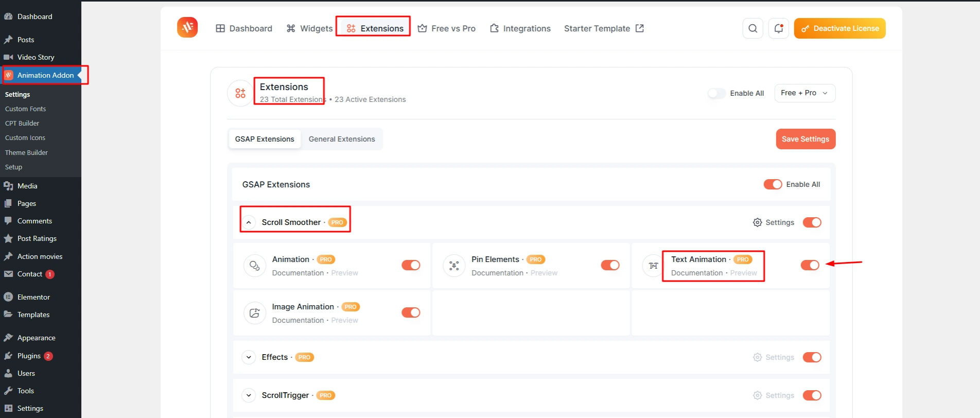The width and height of the screenshot is (980, 418).
Task: Click the WordPress Dashboard sidebar icon
Action: pos(8,16)
